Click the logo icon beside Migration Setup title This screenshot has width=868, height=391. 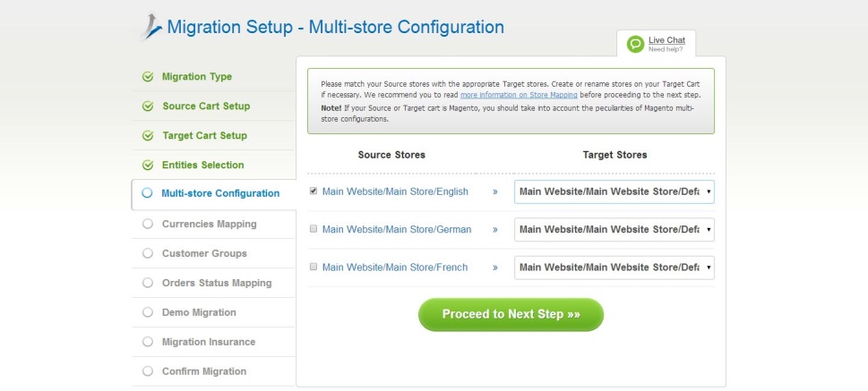click(x=151, y=27)
